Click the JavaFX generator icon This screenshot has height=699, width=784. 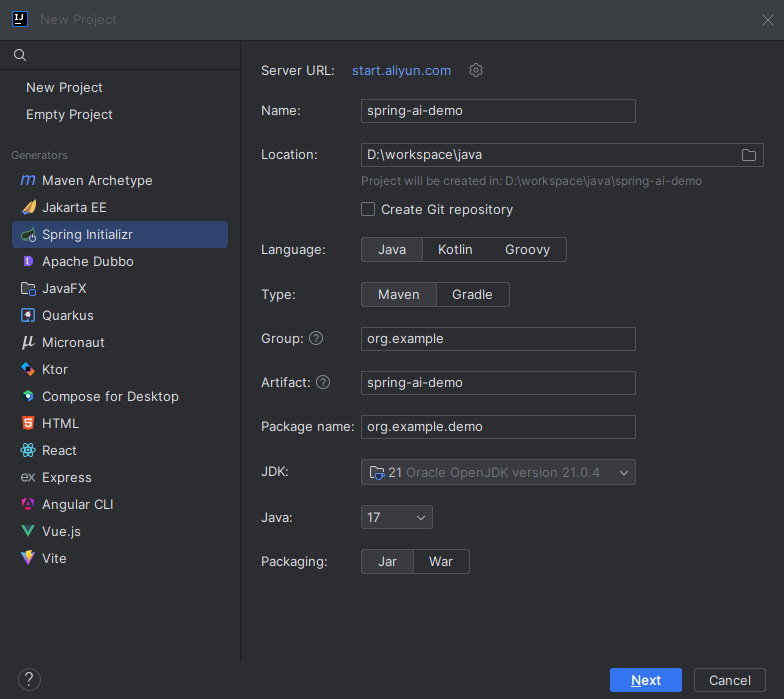[x=28, y=288]
